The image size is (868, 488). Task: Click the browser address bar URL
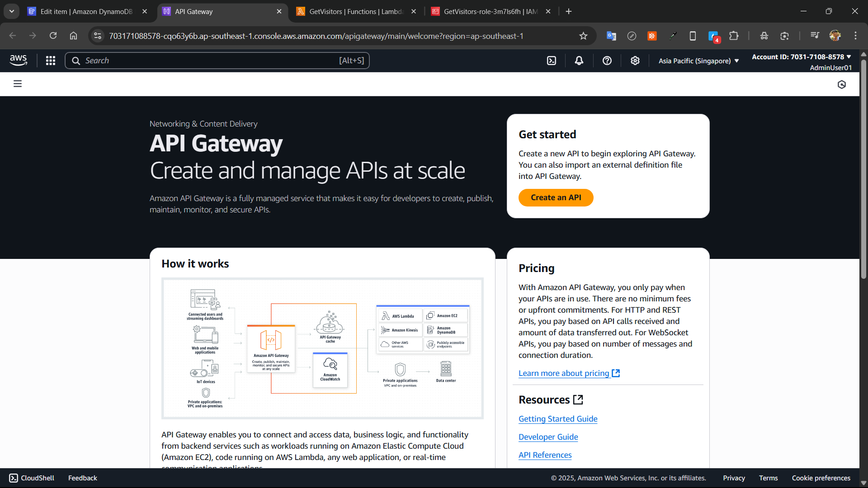tap(316, 36)
